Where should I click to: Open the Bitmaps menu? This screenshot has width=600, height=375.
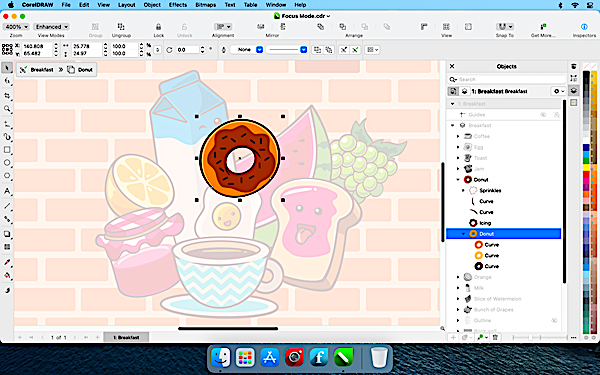tap(205, 5)
